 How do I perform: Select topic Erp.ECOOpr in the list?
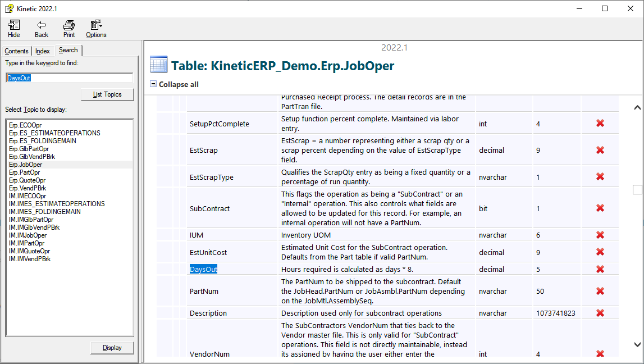(x=25, y=125)
